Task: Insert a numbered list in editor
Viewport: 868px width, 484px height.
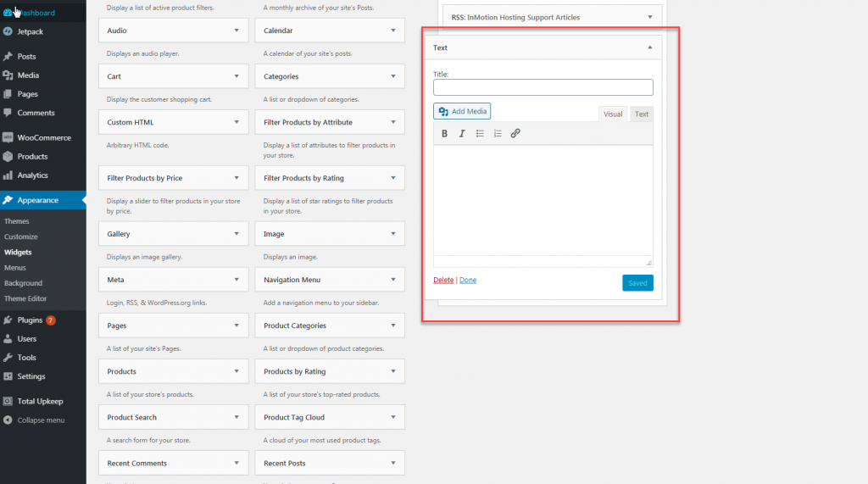Action: coord(498,133)
